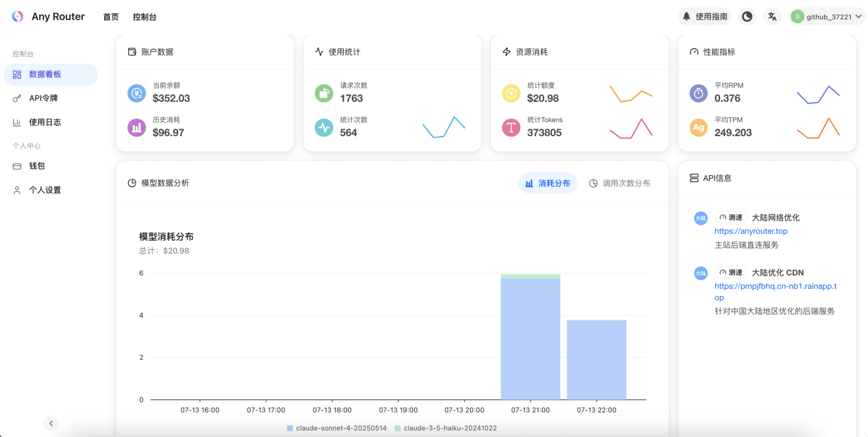Expand the github_37221 user dropdown
868x437 pixels.
point(827,17)
